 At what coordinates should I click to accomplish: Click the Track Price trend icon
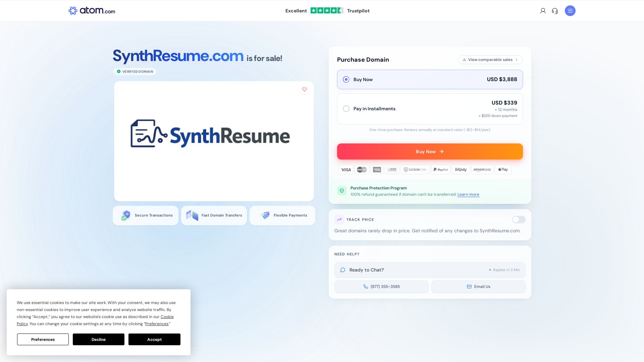[x=339, y=220]
